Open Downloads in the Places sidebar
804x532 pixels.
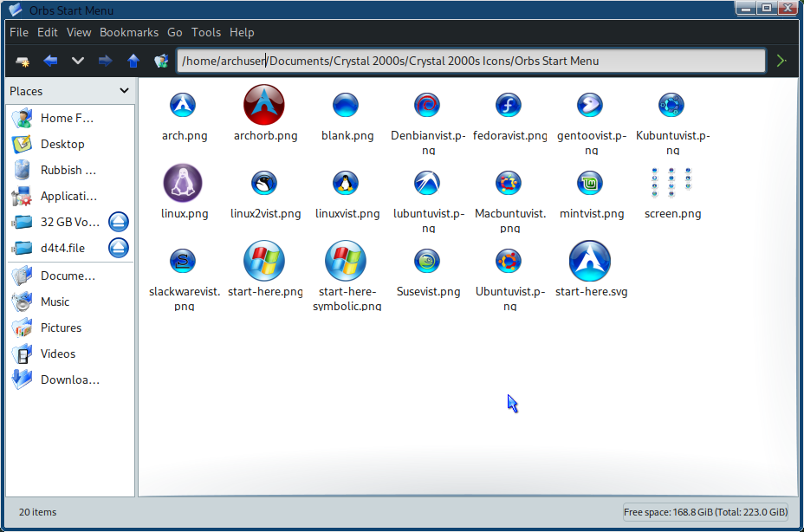(x=69, y=380)
